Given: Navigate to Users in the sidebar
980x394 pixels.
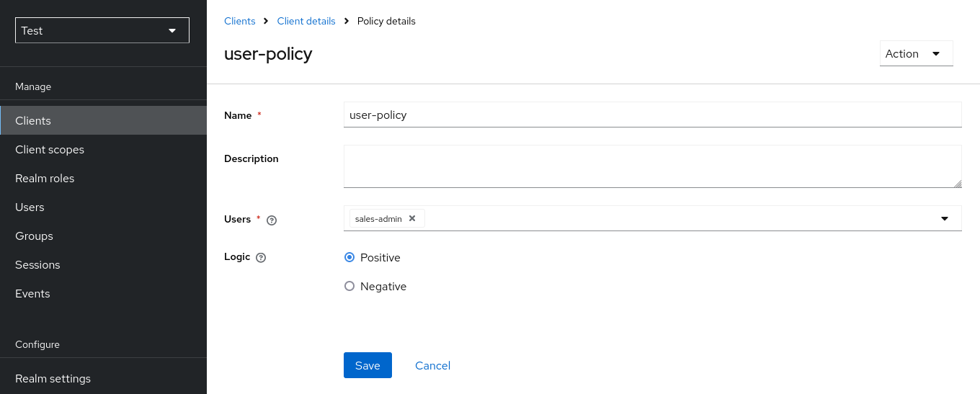Looking at the screenshot, I should tap(30, 207).
